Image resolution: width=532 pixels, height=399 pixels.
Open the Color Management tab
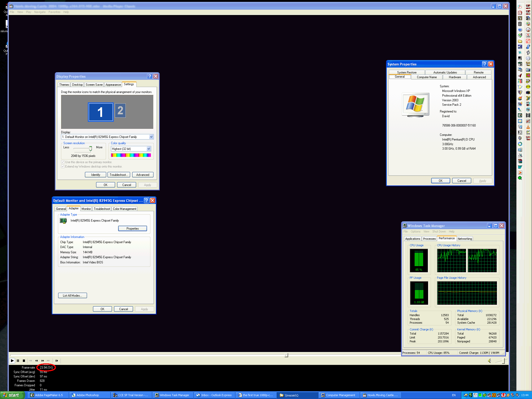point(124,209)
